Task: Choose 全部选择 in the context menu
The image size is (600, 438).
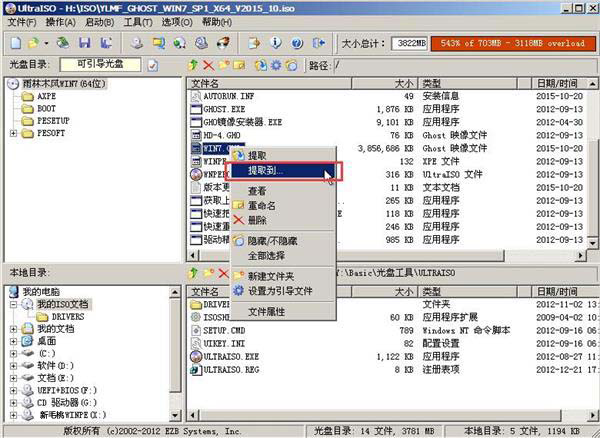Action: 283,256
